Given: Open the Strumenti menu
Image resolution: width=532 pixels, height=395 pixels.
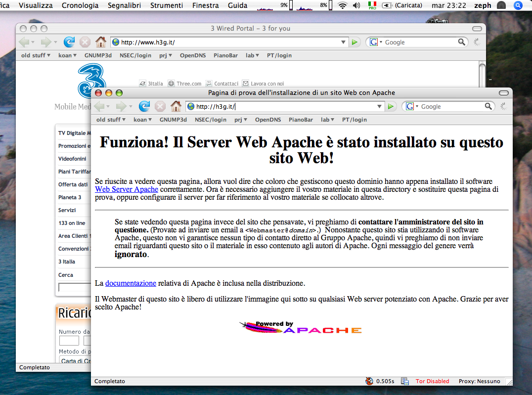Looking at the screenshot, I should 166,5.
